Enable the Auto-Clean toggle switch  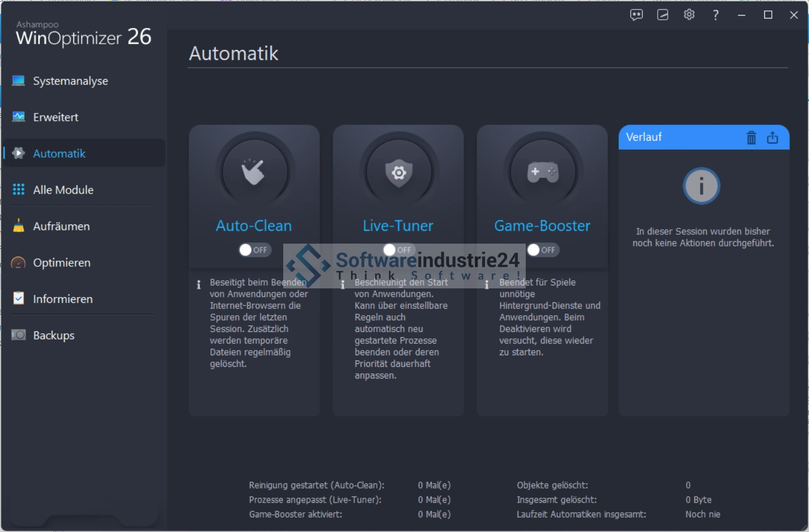coord(254,250)
